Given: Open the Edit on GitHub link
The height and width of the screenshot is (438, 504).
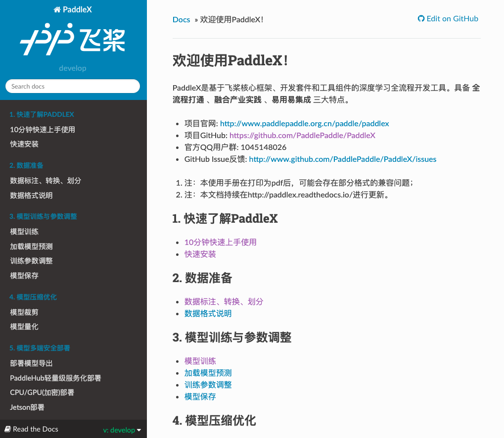Looking at the screenshot, I should coord(448,19).
